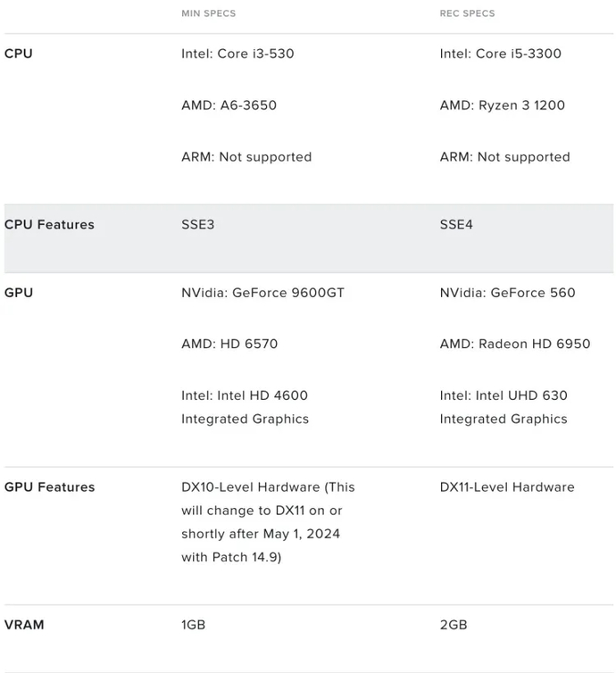
Task: Click the MIN SPECS column header
Action: tap(208, 13)
